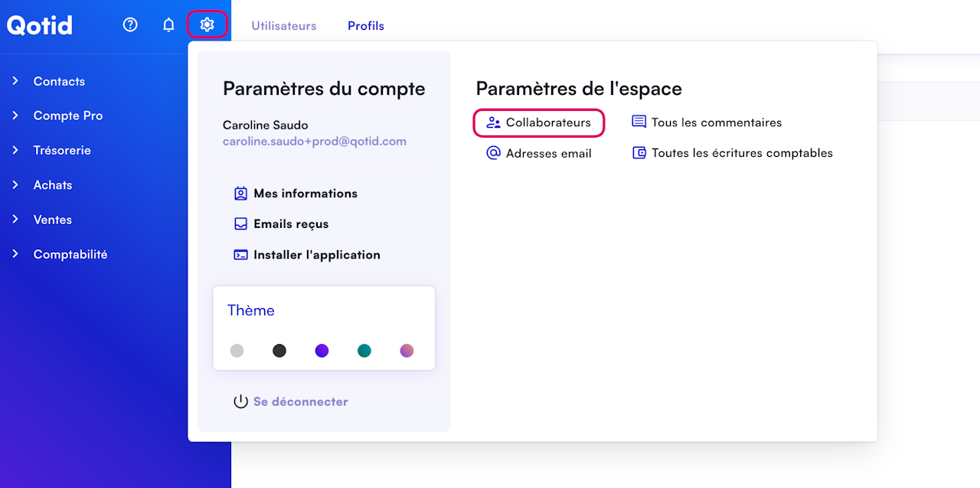
Task: Click the Toutes les écritures comptables icon
Action: [639, 153]
